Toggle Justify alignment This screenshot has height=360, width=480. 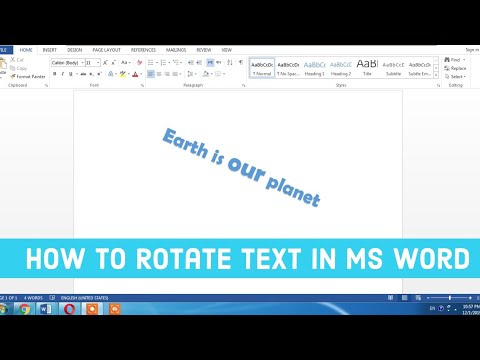175,74
